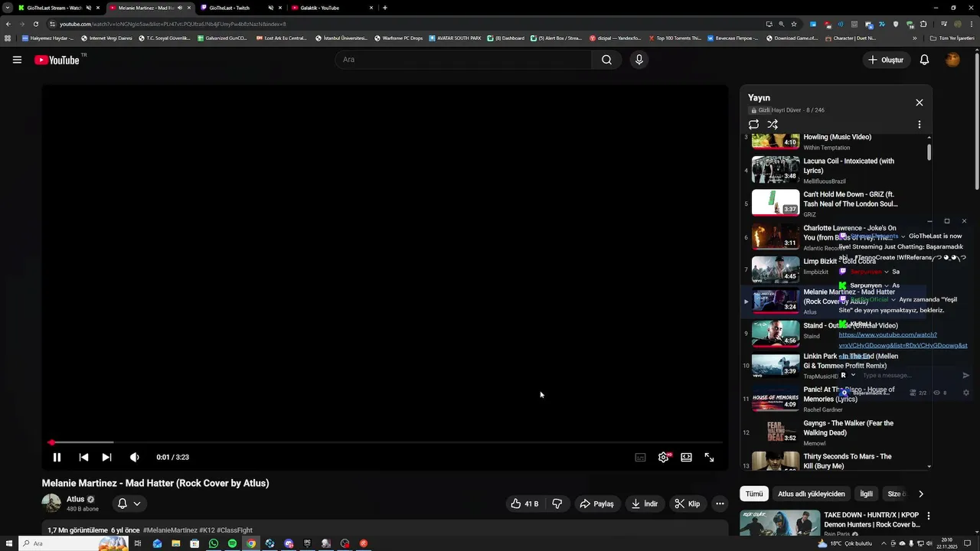The image size is (980, 551).
Task: Select the Atlus adlı yükleyiciden chip
Action: click(812, 494)
